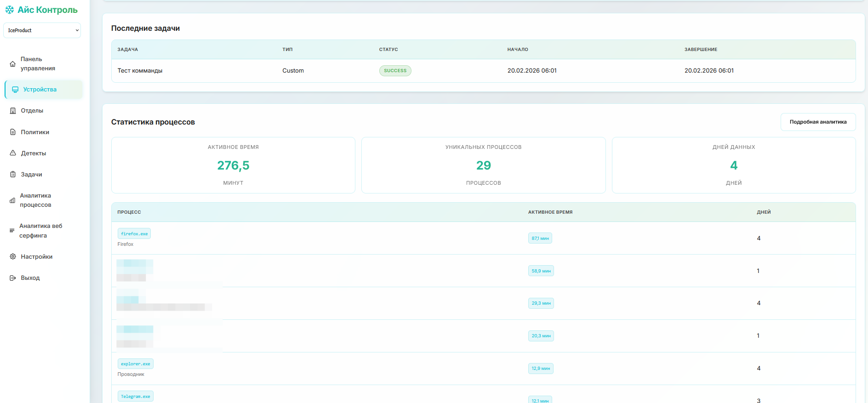868x403 pixels.
Task: Open the Тест комманды task row
Action: [x=140, y=71]
